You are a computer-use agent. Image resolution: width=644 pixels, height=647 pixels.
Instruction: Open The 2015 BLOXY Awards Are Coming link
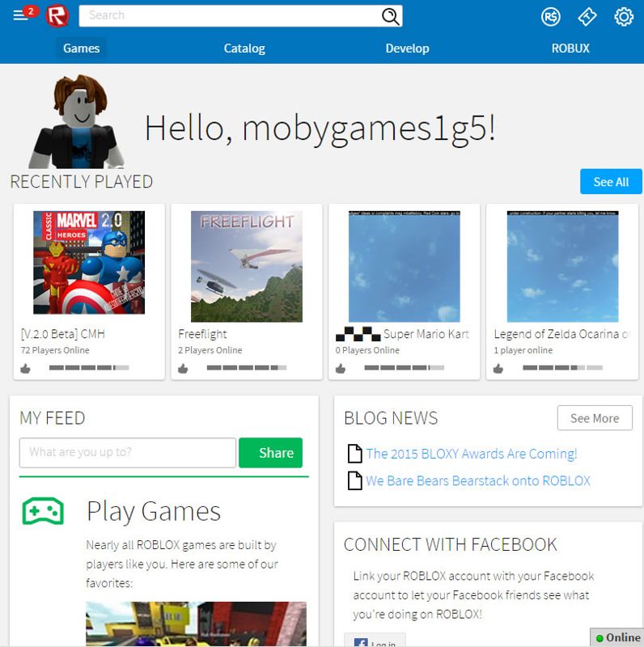472,454
